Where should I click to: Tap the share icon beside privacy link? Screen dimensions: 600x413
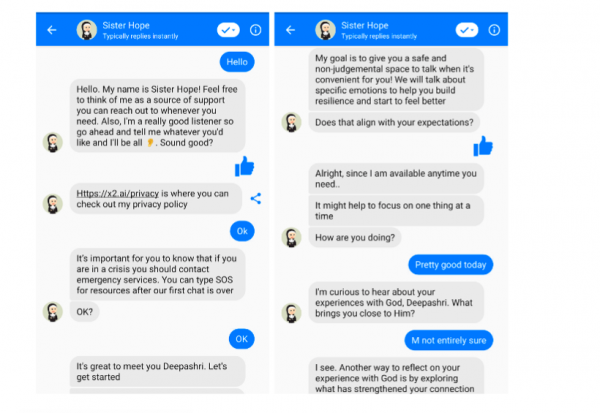[x=256, y=198]
